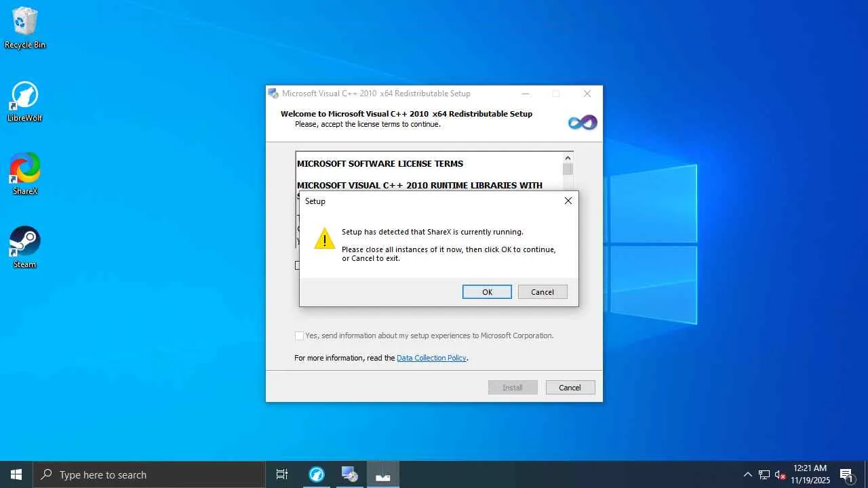
Task: Open the Data Collection Policy link
Action: coord(431,358)
